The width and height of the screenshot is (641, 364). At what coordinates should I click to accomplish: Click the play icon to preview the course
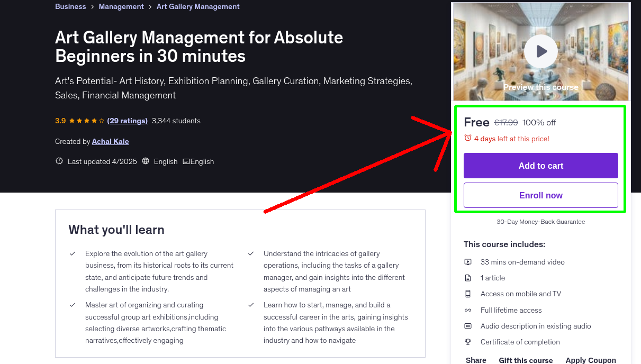[540, 51]
